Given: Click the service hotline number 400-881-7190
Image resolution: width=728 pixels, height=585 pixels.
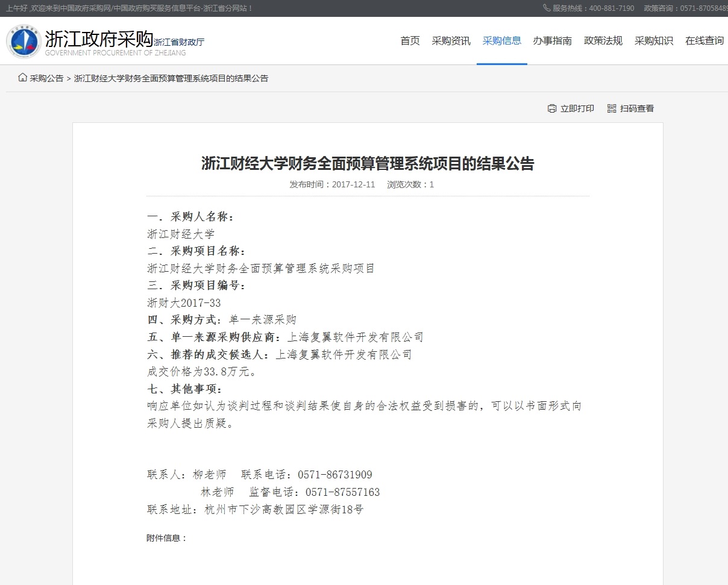Looking at the screenshot, I should pos(611,8).
